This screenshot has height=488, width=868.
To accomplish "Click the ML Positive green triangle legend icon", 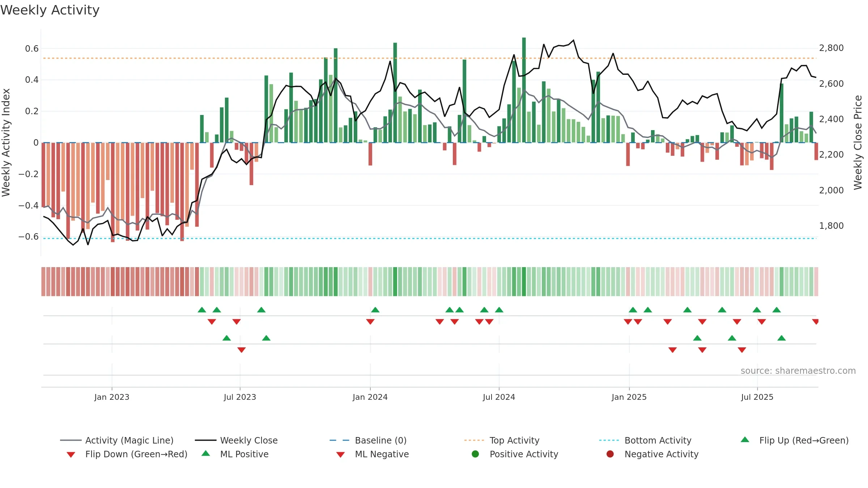I will (x=206, y=453).
